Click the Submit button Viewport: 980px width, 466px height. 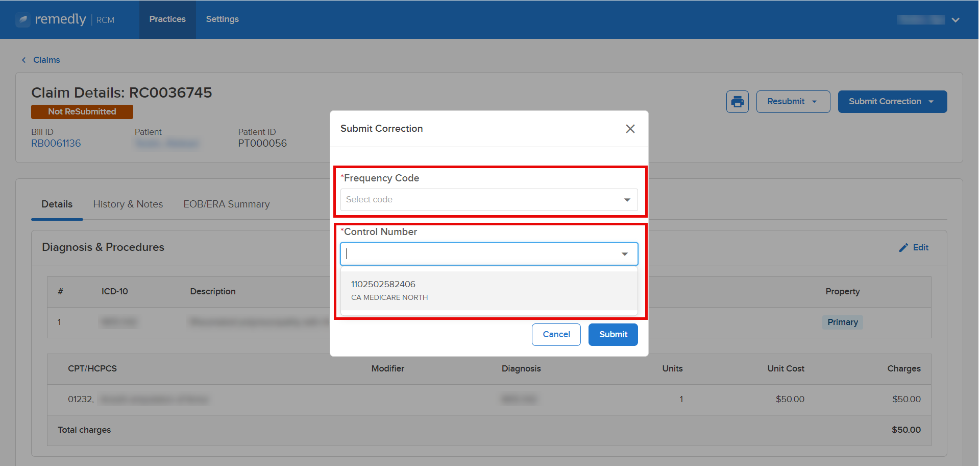(612, 334)
